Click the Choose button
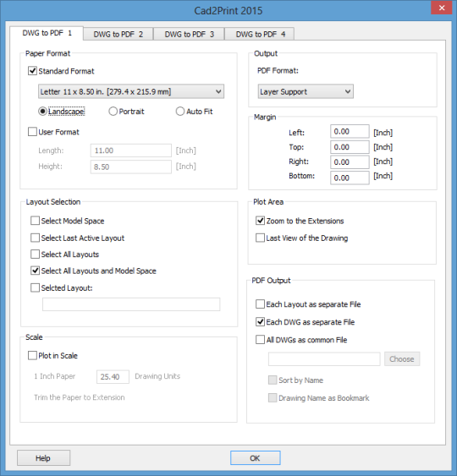The width and height of the screenshot is (457, 476). point(402,358)
